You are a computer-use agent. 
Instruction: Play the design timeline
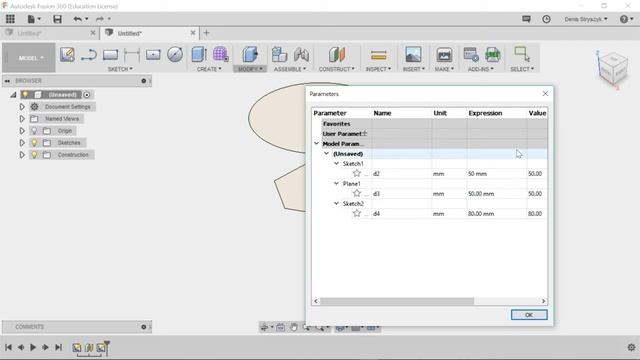33,347
